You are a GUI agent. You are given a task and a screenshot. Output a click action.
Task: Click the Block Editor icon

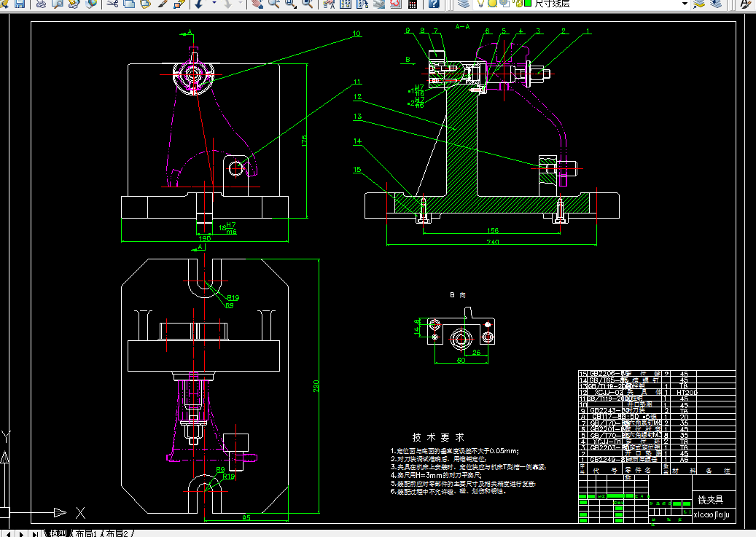coord(179,4)
